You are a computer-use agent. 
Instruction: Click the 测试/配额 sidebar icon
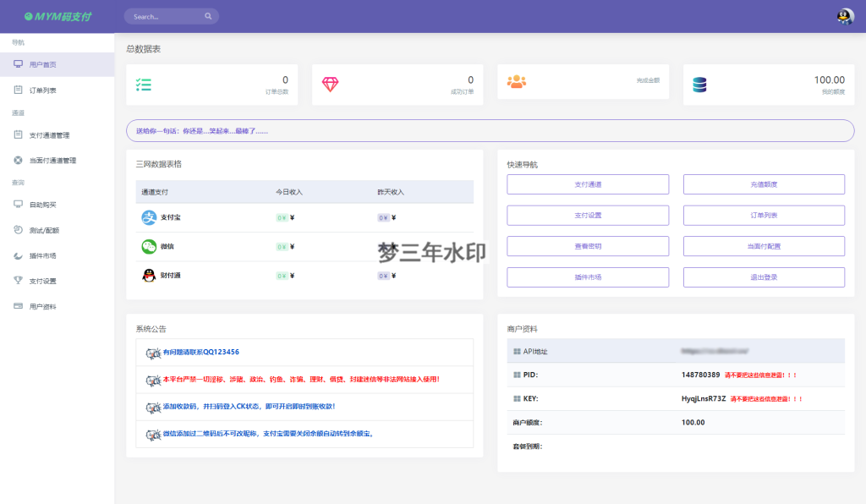[x=19, y=230]
